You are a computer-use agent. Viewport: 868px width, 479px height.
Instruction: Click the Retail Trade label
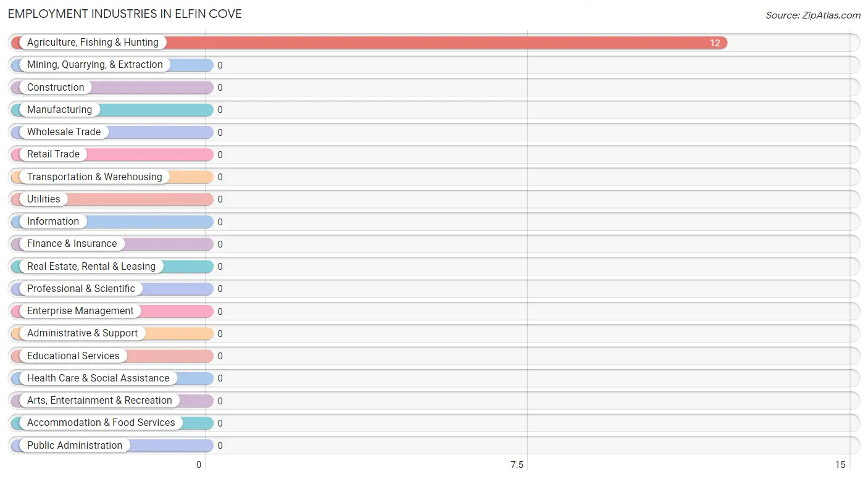[x=53, y=154]
